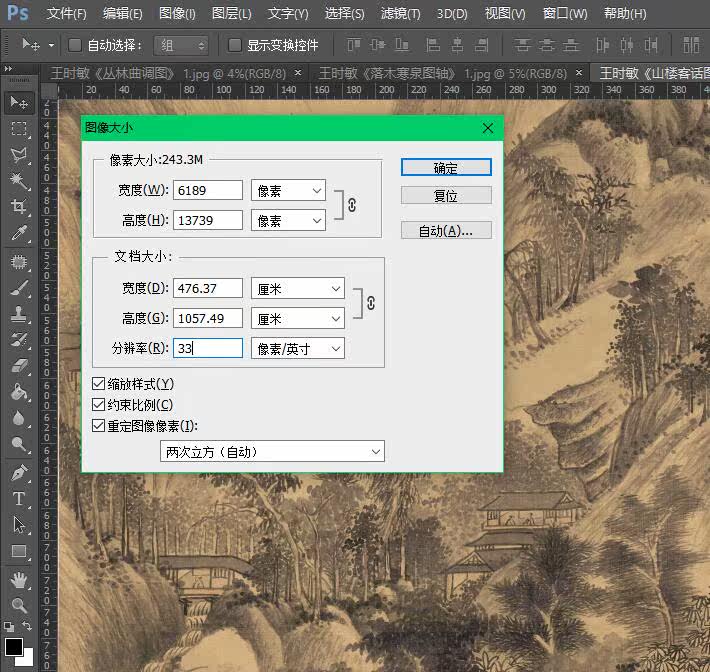710x672 pixels.
Task: Close the 丛林曲调图 document tab
Action: click(x=297, y=72)
